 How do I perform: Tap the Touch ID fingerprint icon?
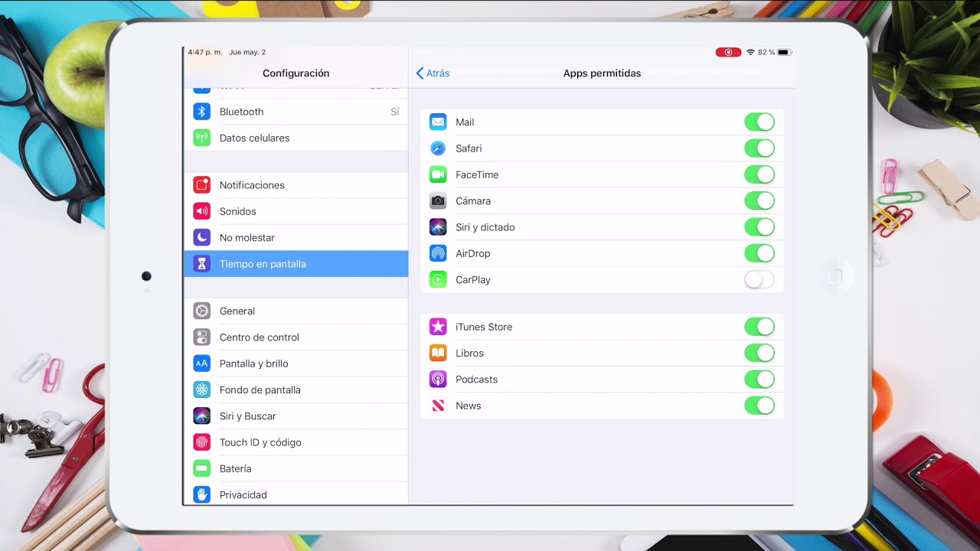coord(201,442)
